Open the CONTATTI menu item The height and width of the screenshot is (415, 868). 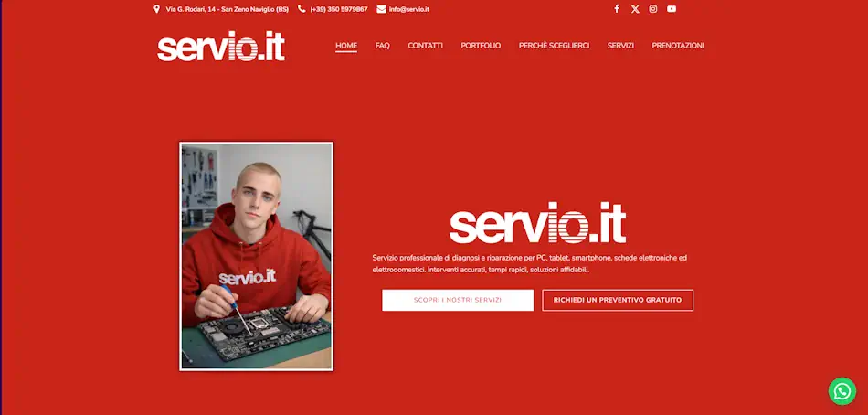coord(425,46)
